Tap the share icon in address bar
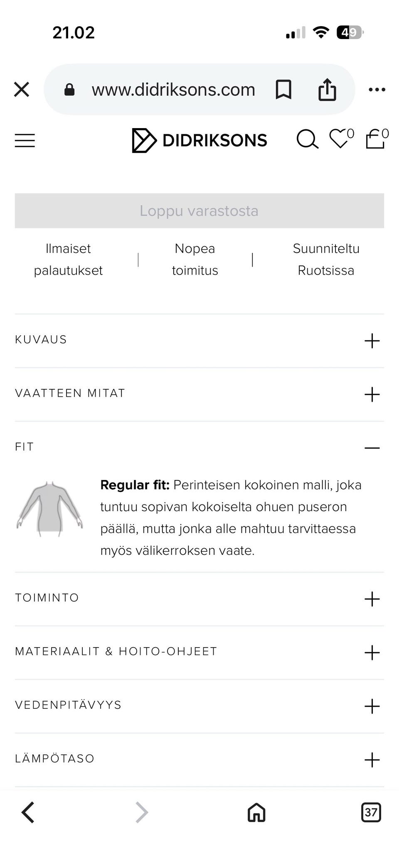 (x=327, y=89)
